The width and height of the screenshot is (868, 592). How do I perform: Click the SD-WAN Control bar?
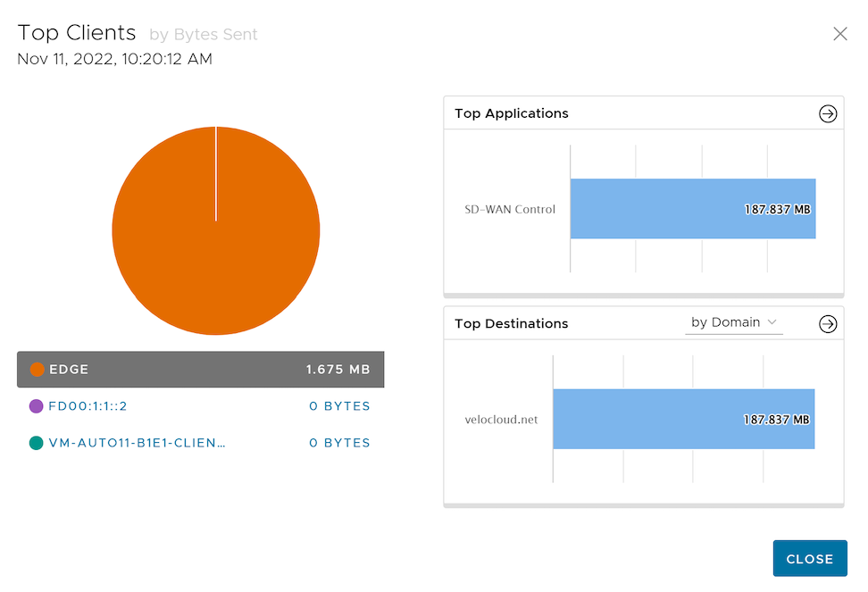pos(692,209)
